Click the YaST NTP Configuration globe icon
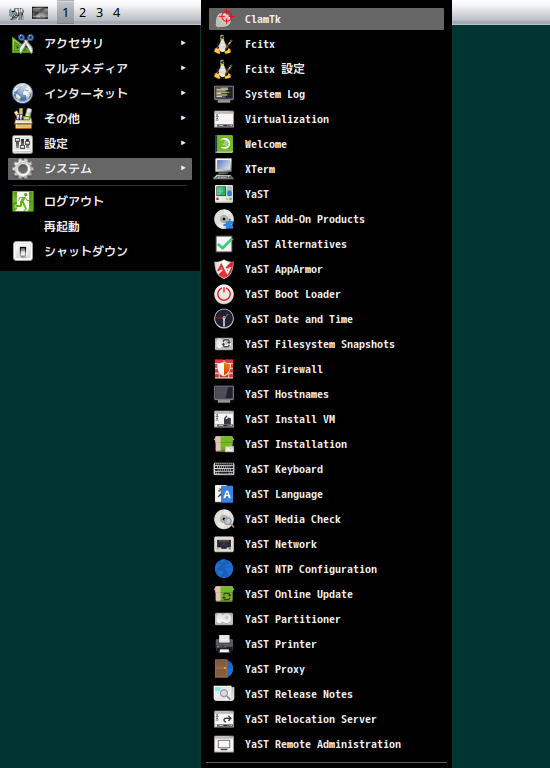This screenshot has height=768, width=550. point(224,569)
